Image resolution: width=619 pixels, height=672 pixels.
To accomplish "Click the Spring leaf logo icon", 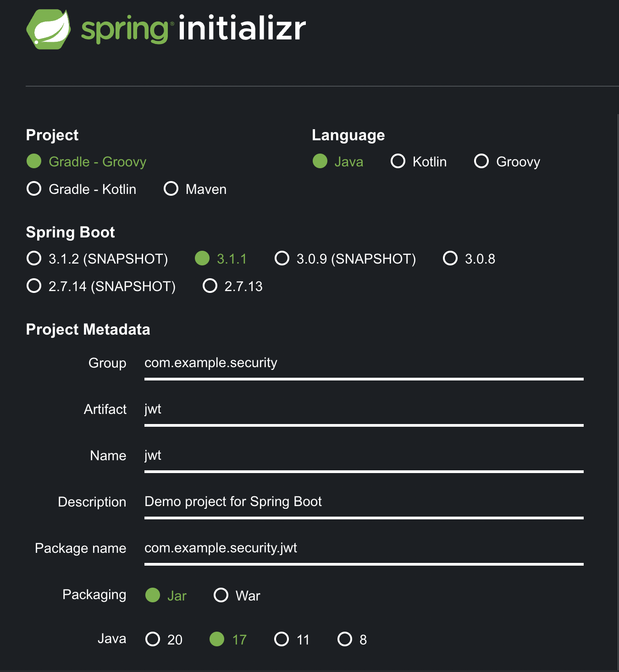I will tap(49, 30).
